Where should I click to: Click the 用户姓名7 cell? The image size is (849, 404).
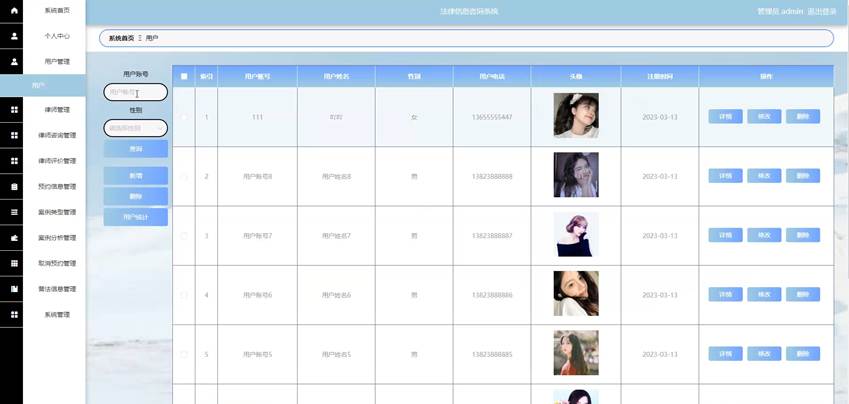click(336, 236)
